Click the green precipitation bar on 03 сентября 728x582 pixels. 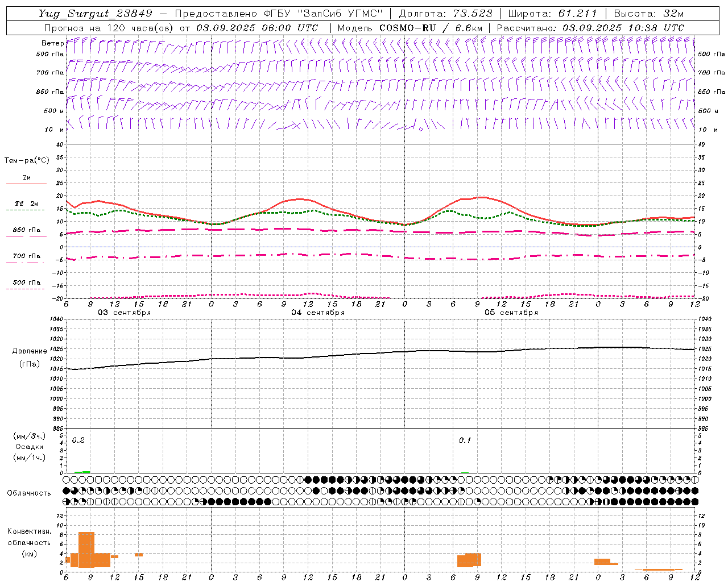[82, 472]
